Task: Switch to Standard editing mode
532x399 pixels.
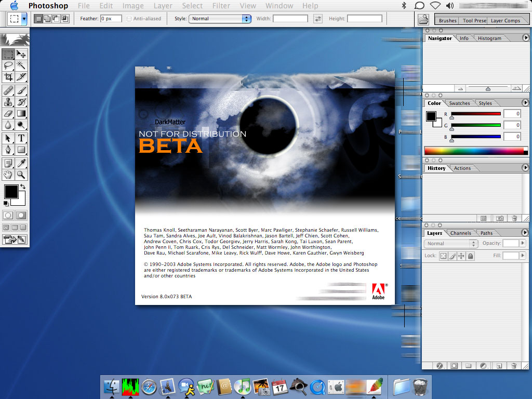Action: coord(8,215)
